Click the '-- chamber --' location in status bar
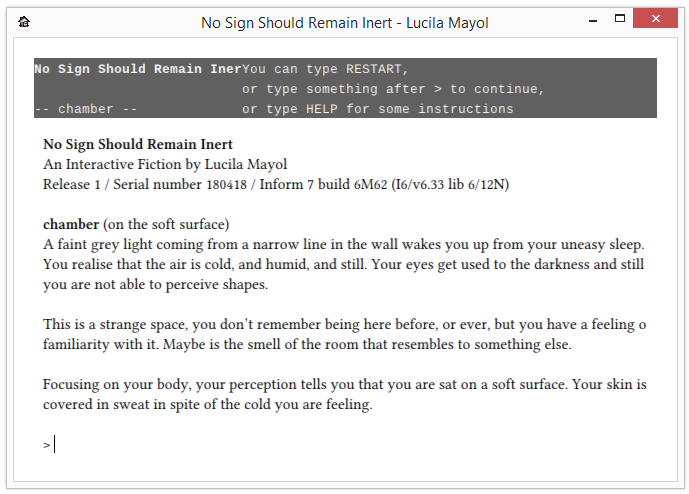 click(x=86, y=109)
